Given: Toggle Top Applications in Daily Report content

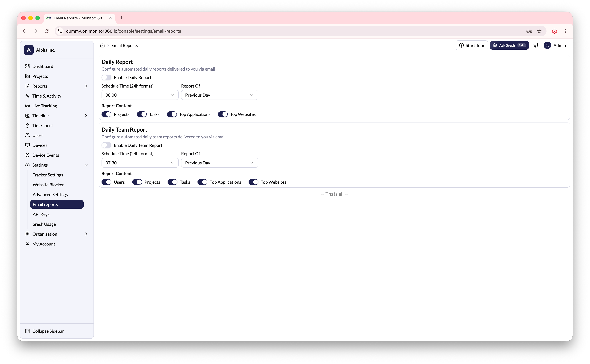Looking at the screenshot, I should point(172,114).
